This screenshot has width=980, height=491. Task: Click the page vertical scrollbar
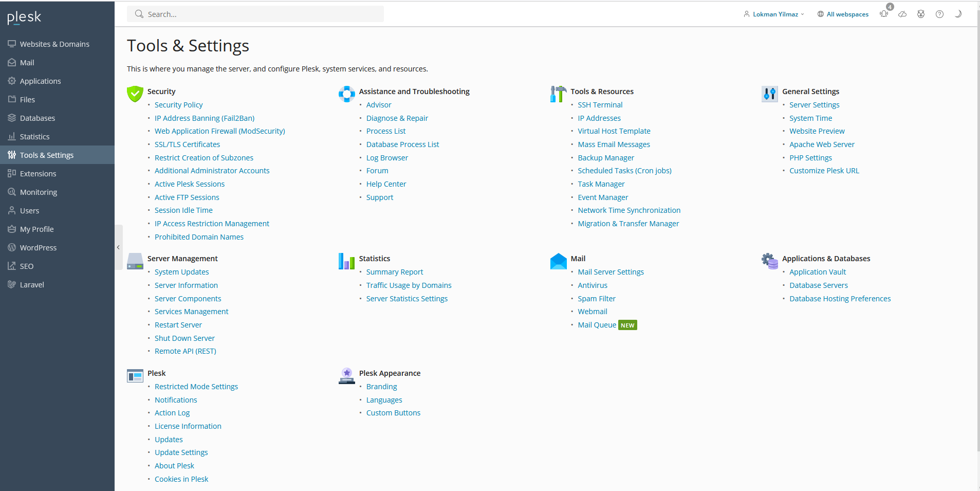point(978,231)
